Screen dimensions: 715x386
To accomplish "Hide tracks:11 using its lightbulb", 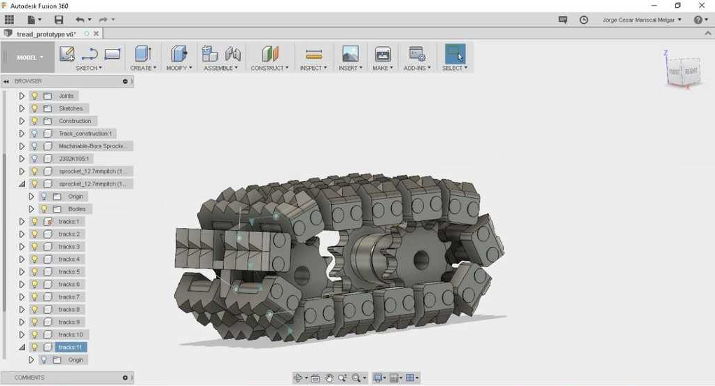I will click(x=35, y=347).
